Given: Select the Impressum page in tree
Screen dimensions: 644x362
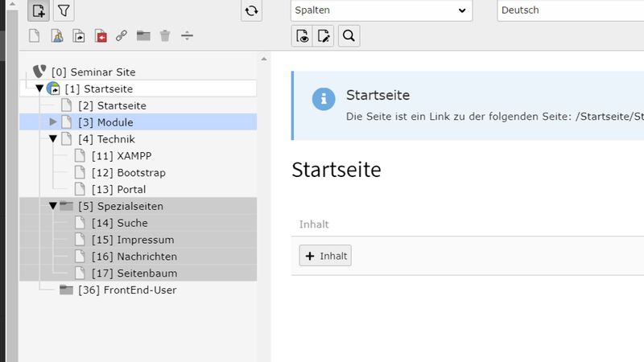Looking at the screenshot, I should click(x=145, y=240).
